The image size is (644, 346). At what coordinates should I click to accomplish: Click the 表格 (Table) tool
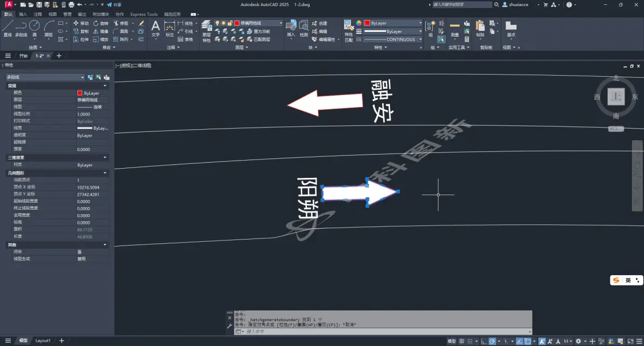click(185, 39)
